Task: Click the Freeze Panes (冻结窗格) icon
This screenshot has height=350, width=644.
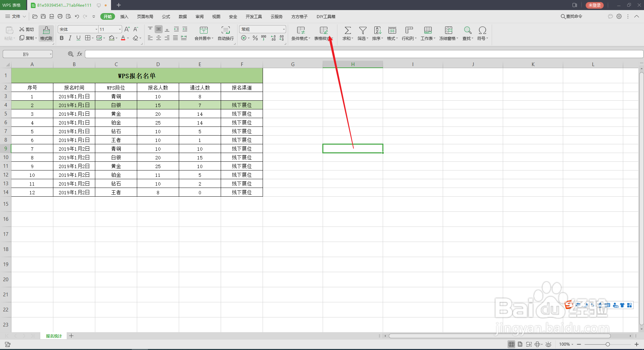Action: point(448,31)
